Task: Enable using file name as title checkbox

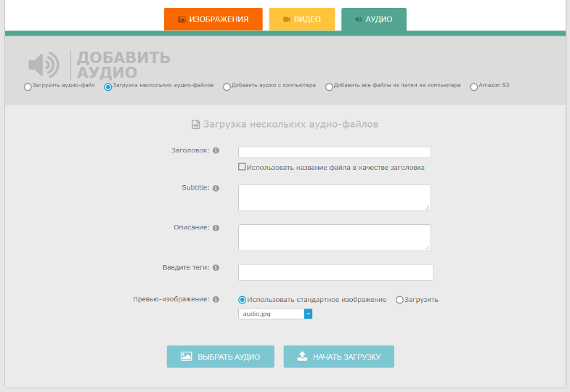Action: 242,168
